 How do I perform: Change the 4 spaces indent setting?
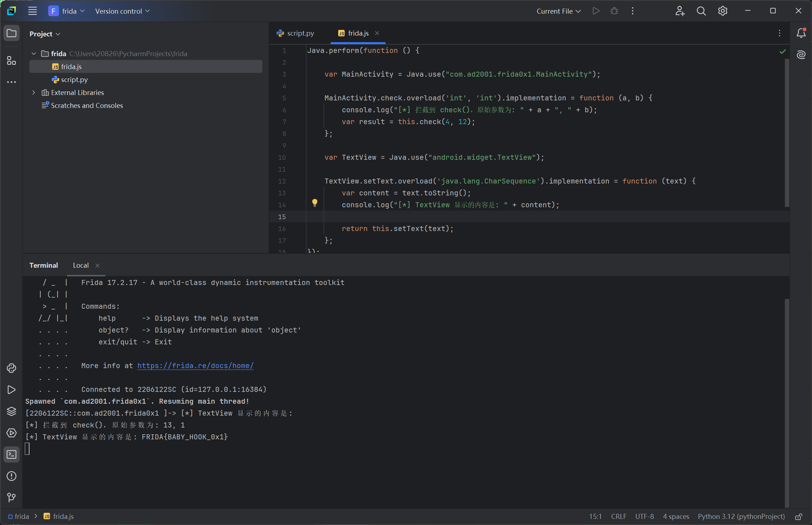tap(676, 516)
